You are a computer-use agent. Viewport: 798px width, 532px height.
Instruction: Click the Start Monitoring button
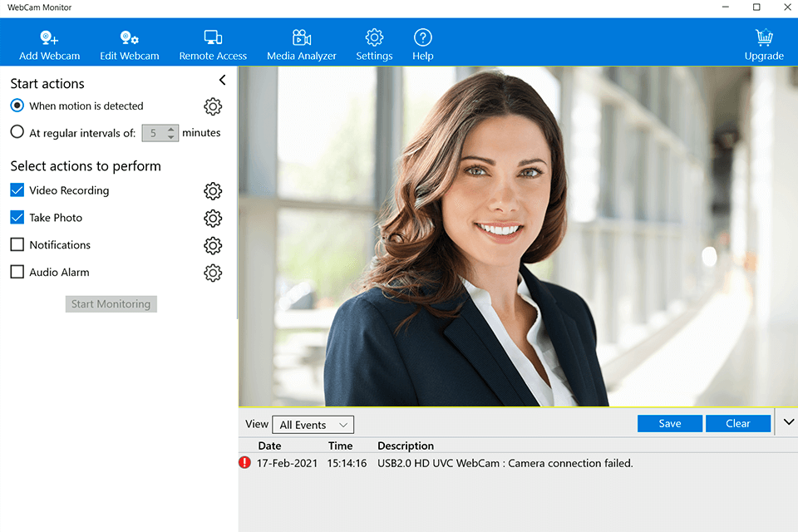point(111,304)
